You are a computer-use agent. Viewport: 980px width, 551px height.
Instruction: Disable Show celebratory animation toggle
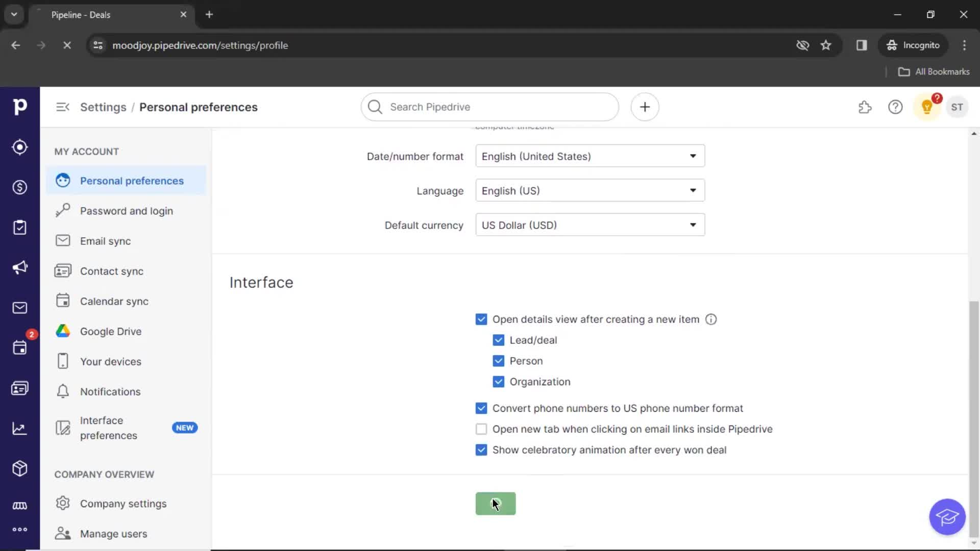[x=481, y=449]
